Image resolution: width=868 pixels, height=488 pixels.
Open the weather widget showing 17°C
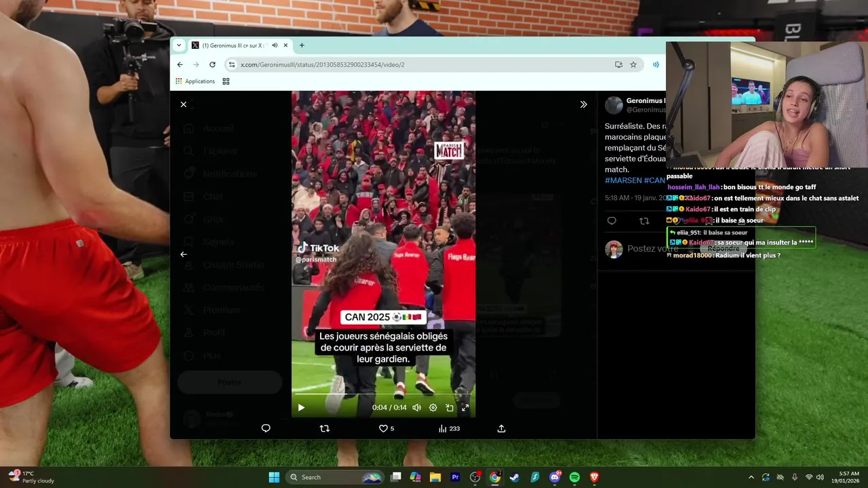[x=31, y=477]
